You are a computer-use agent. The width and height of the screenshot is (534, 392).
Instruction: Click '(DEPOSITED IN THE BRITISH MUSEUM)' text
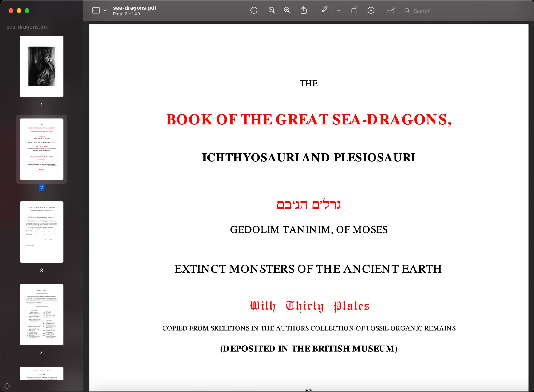point(309,349)
